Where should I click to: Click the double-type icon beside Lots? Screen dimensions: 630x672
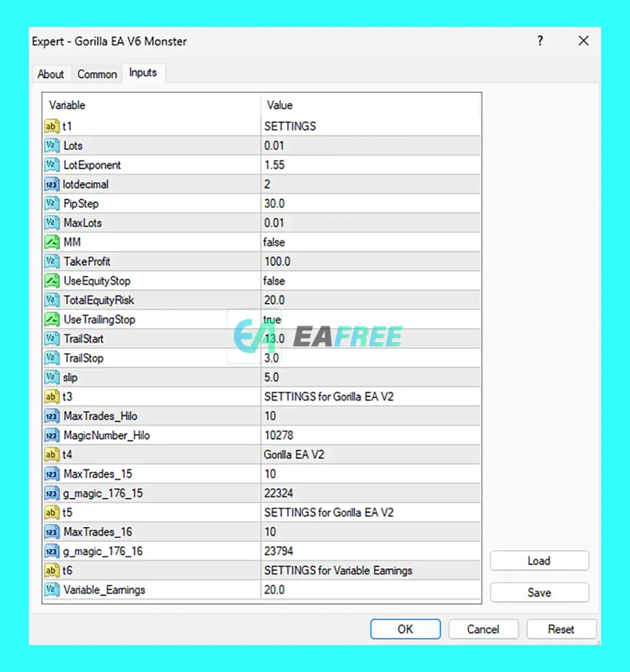coord(51,146)
